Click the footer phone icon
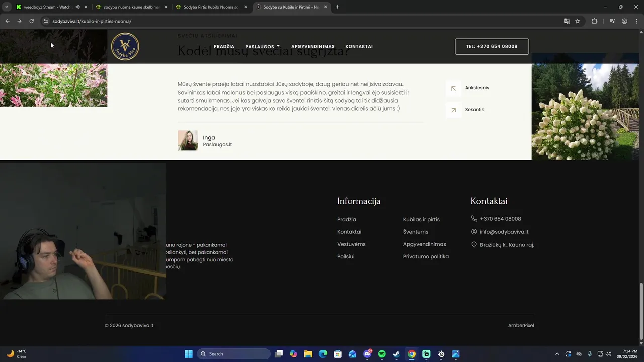This screenshot has width=644, height=362. coord(474,219)
